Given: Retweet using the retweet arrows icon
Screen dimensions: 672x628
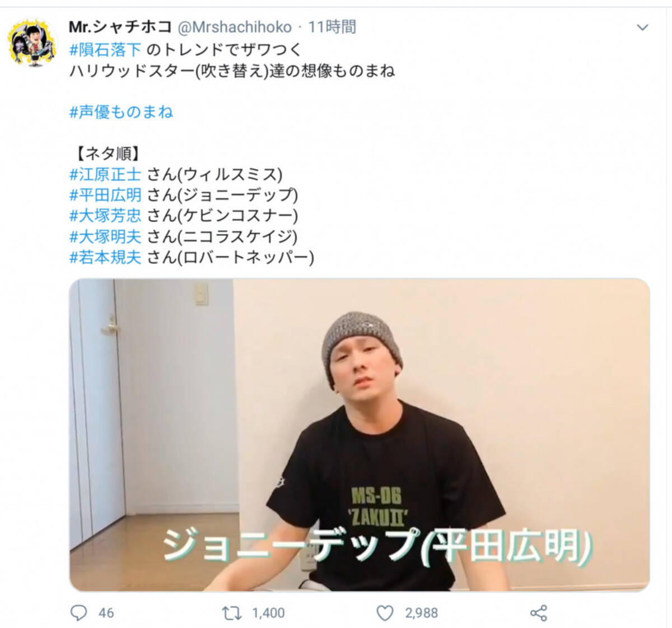Looking at the screenshot, I should [x=232, y=613].
